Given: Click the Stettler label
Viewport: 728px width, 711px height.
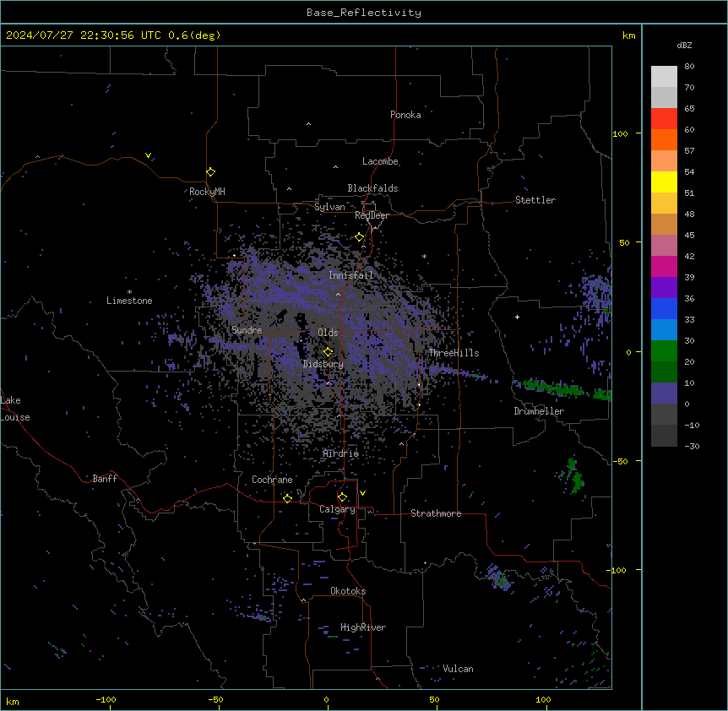Looking at the screenshot, I should (535, 200).
